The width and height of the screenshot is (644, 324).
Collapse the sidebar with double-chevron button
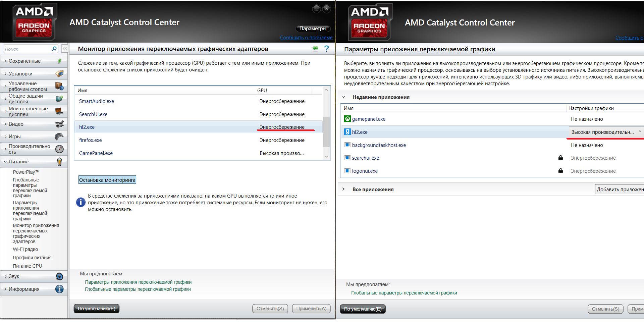[65, 49]
